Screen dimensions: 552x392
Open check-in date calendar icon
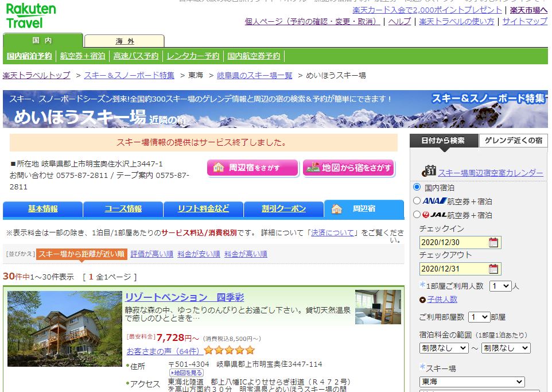[493, 242]
